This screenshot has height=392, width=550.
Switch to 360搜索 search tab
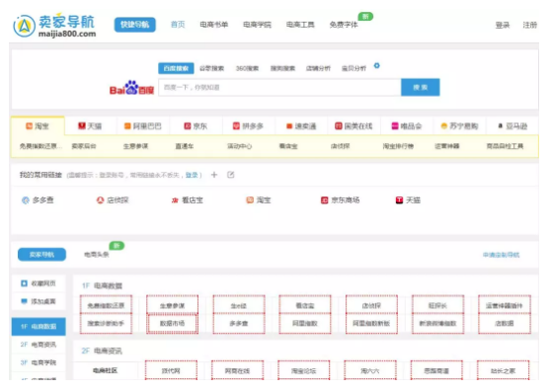pos(247,68)
